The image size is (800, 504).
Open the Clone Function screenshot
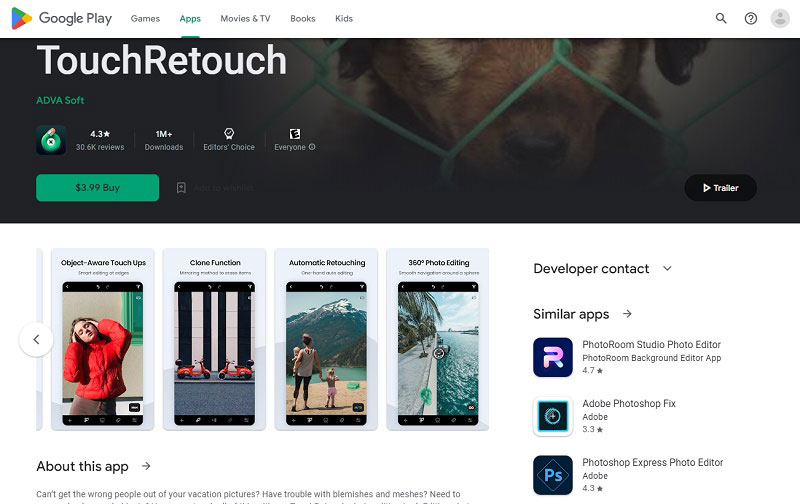214,339
